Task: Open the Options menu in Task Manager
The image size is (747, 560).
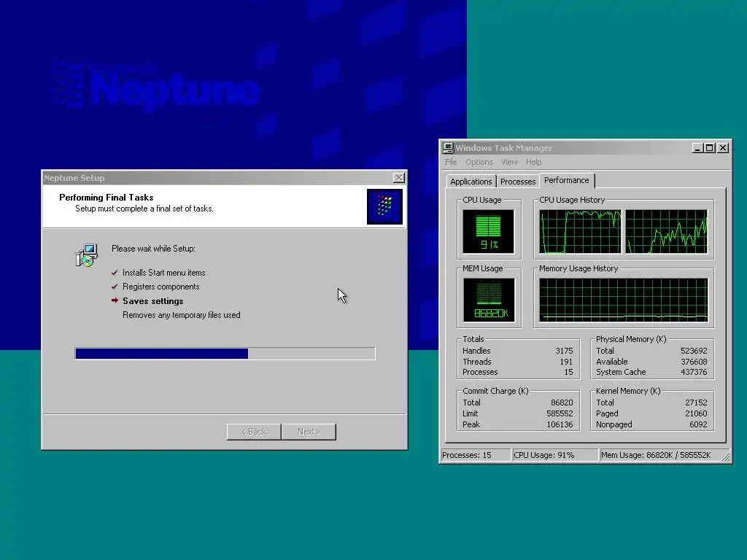Action: tap(479, 162)
